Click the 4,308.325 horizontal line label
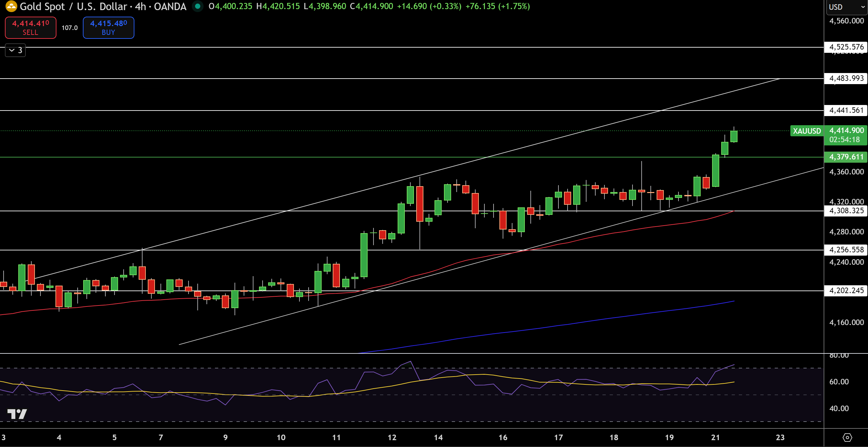868x447 pixels. (846, 211)
